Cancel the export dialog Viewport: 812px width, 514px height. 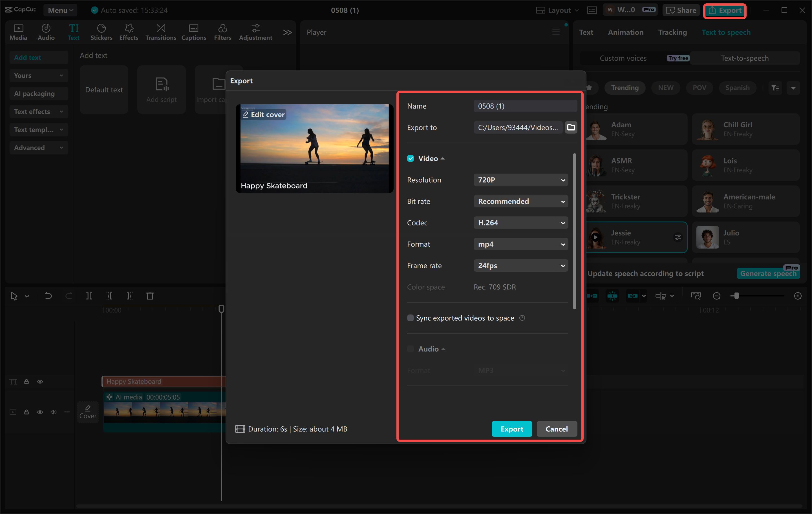click(556, 429)
